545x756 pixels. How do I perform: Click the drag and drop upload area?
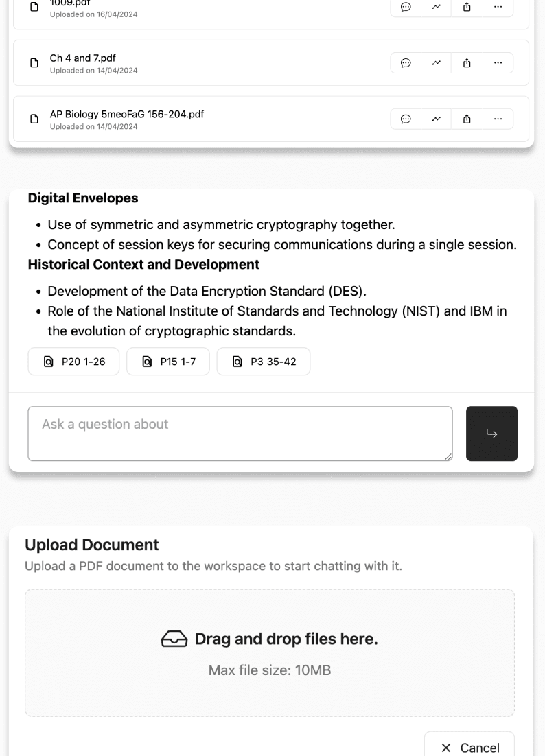tap(270, 652)
